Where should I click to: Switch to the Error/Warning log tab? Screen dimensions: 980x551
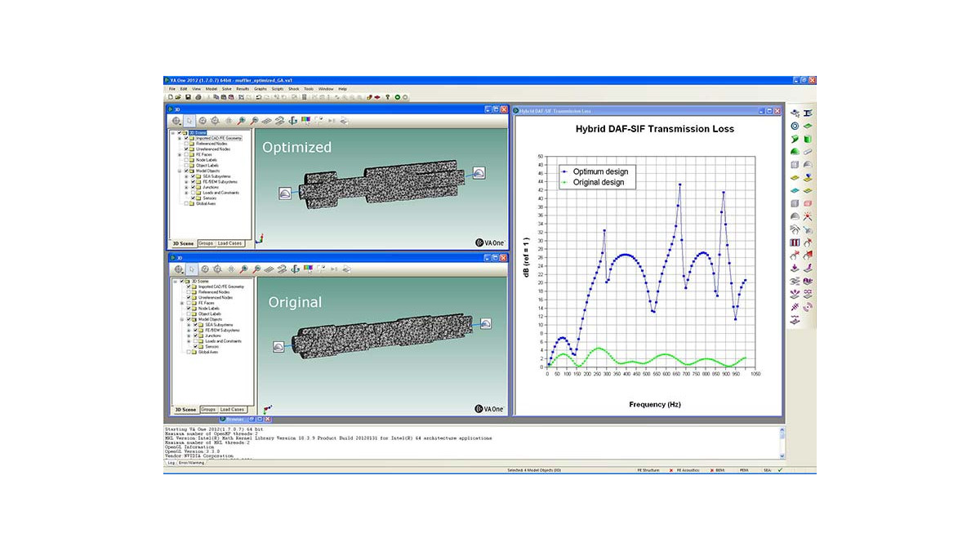click(192, 462)
